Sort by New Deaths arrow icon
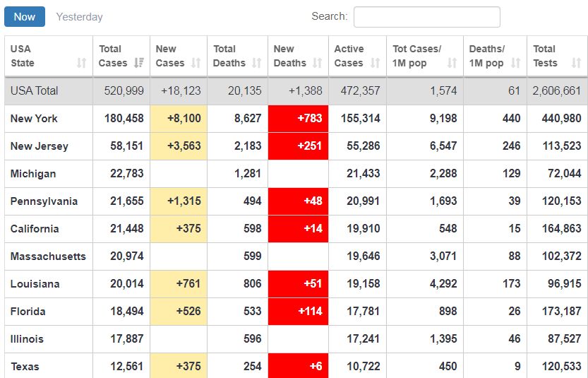 point(318,64)
